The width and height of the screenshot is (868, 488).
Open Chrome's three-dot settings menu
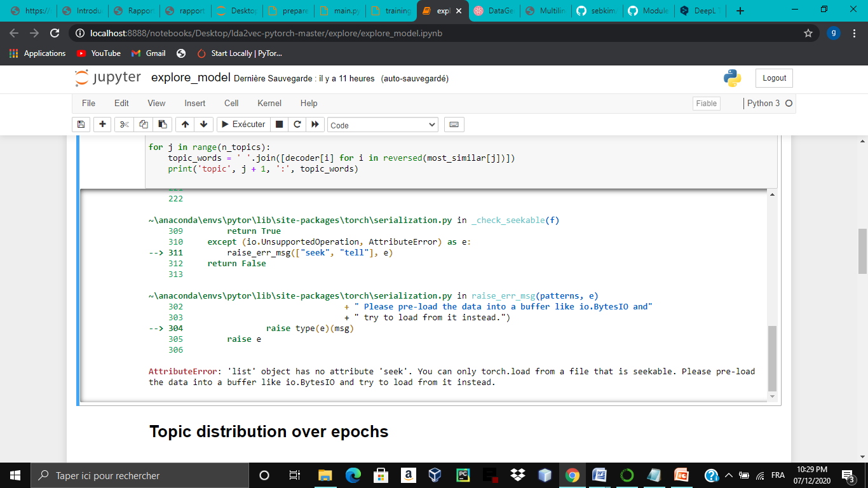(855, 32)
